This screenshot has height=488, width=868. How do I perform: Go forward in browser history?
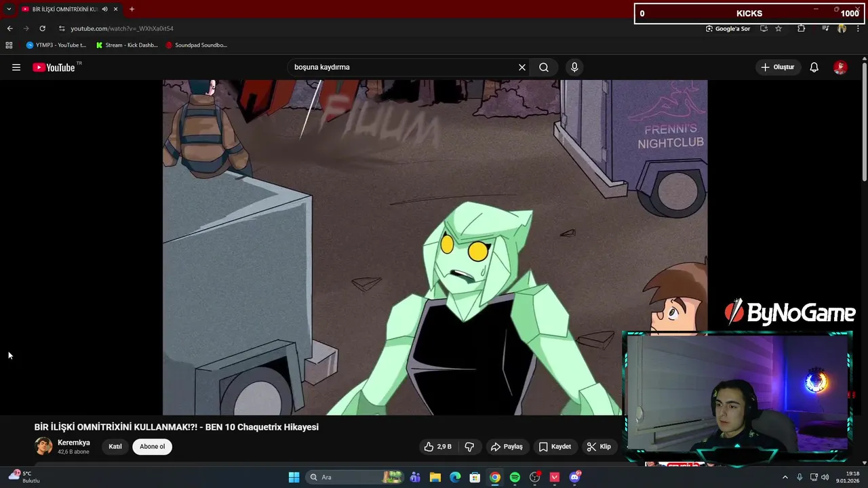click(26, 28)
